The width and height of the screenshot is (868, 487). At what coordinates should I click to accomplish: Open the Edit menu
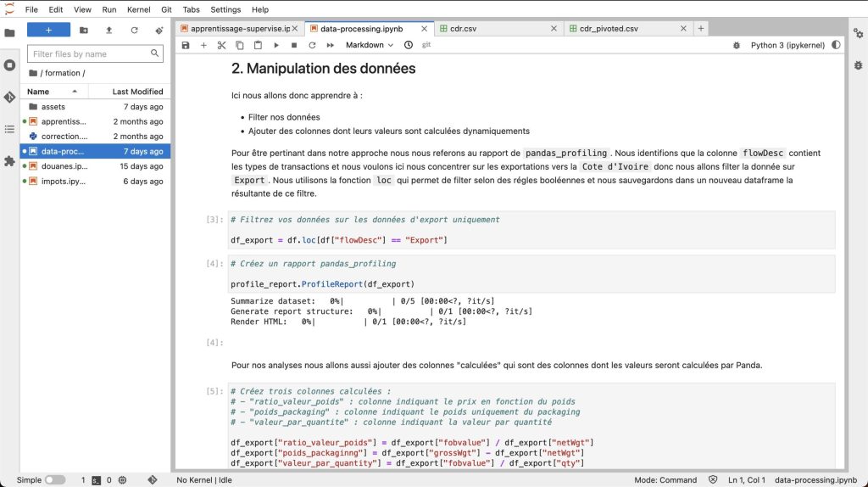tap(55, 9)
